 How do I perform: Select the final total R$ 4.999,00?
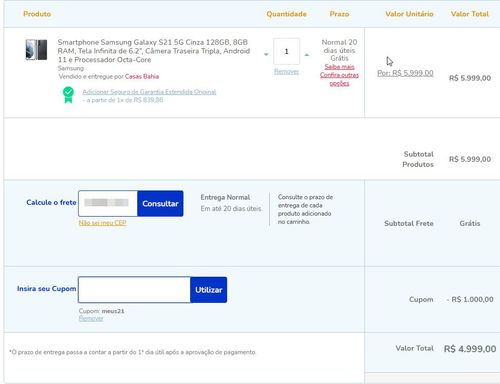[x=470, y=349]
